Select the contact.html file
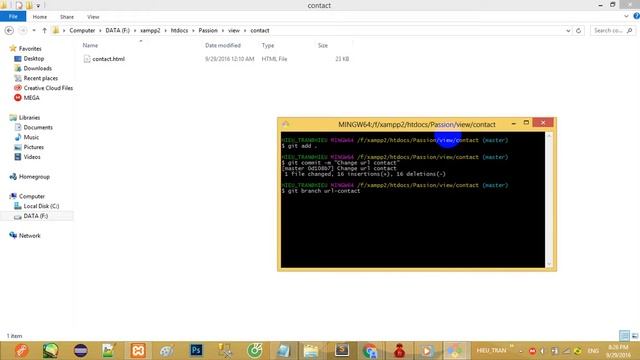Image resolution: width=640 pixels, height=360 pixels. tap(109, 59)
